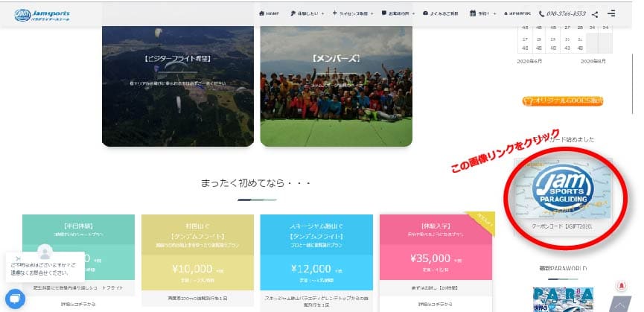Open the hamburger menu icon at top right
644x312 pixels.
pyautogui.click(x=611, y=13)
